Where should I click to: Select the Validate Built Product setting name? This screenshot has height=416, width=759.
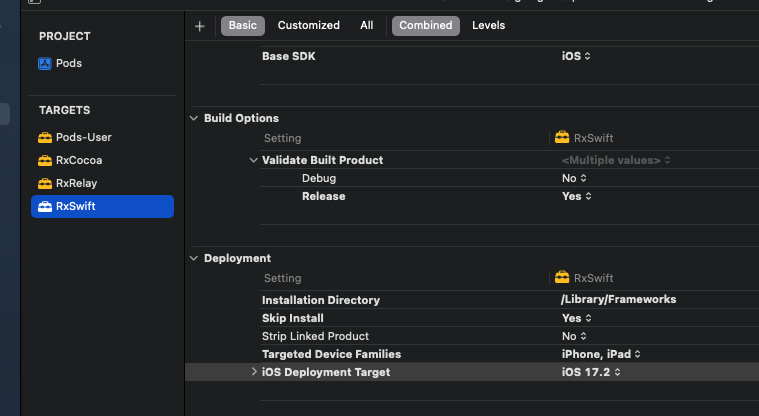pos(322,160)
